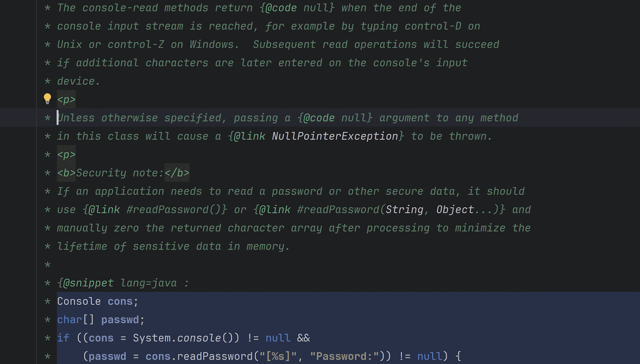Click the 'manually zero the returned character' line

[294, 228]
